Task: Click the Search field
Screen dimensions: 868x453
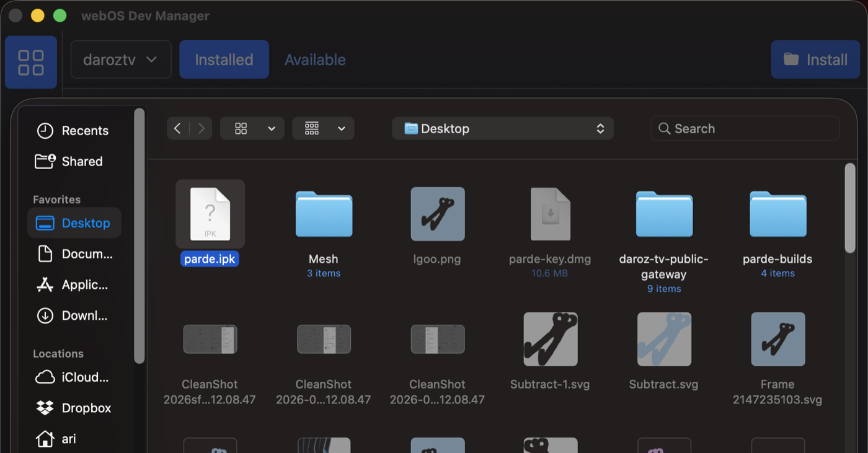Action: pyautogui.click(x=745, y=128)
